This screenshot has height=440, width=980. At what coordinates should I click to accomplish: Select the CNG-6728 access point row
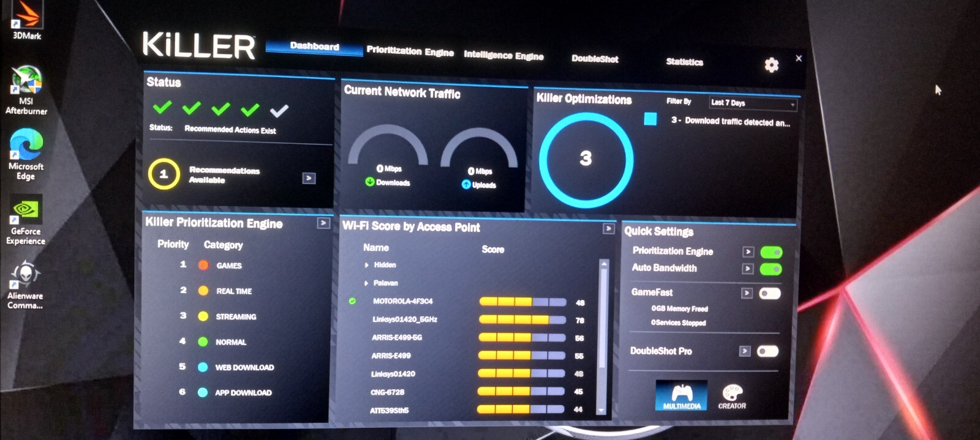pyautogui.click(x=387, y=392)
